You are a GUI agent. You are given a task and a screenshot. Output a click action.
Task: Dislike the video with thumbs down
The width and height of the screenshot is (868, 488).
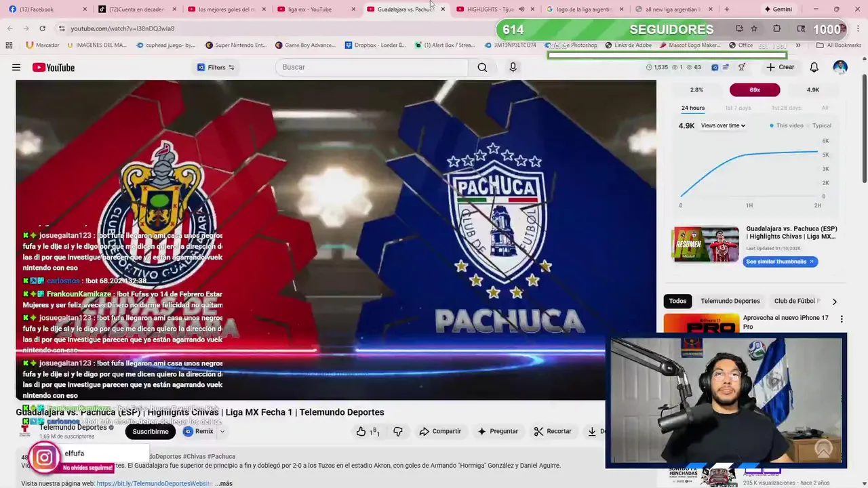click(398, 431)
